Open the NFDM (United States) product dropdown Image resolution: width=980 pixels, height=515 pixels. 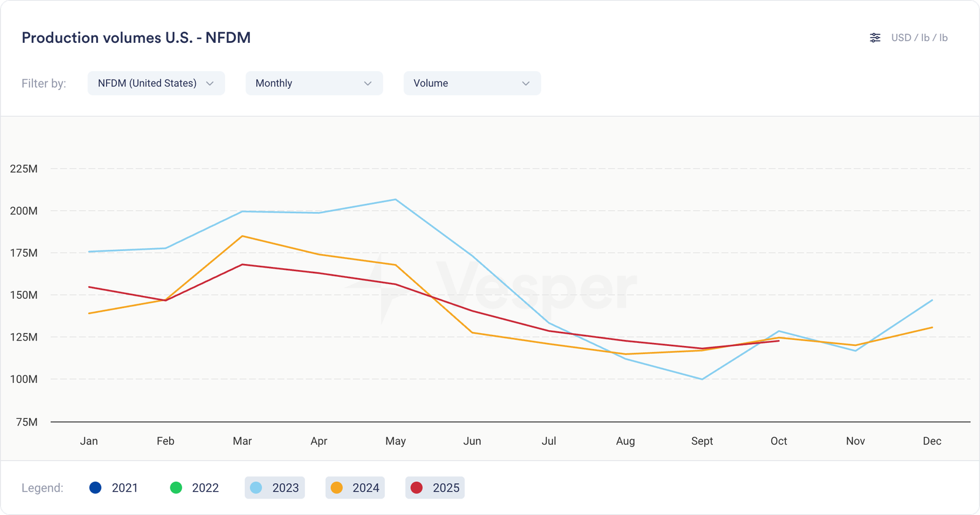click(x=156, y=83)
